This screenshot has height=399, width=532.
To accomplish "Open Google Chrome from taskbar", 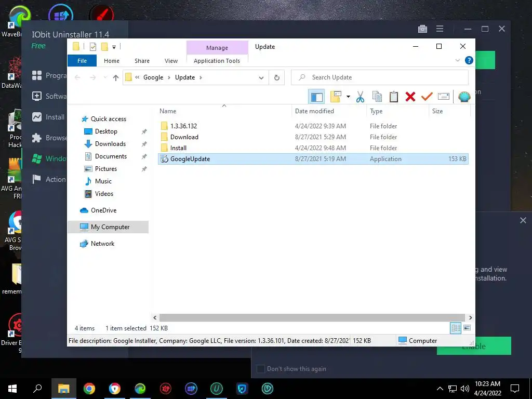I will pyautogui.click(x=89, y=389).
